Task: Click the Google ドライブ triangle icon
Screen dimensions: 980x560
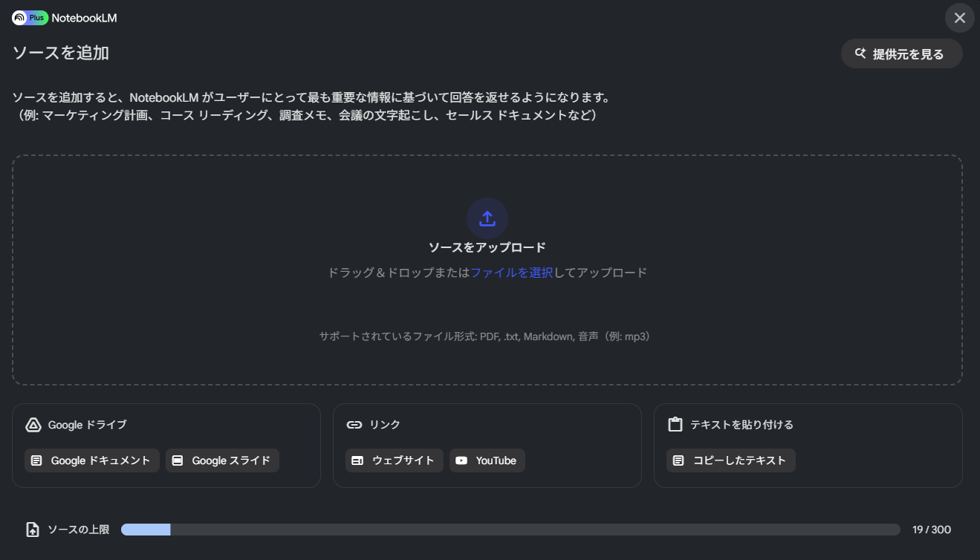Action: tap(33, 425)
